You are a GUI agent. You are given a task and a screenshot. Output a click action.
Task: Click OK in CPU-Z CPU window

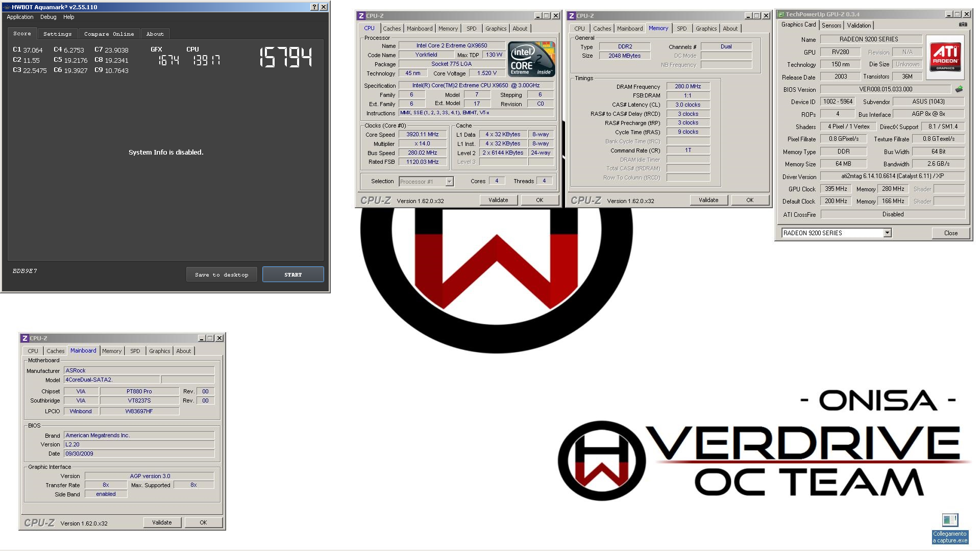pos(540,200)
